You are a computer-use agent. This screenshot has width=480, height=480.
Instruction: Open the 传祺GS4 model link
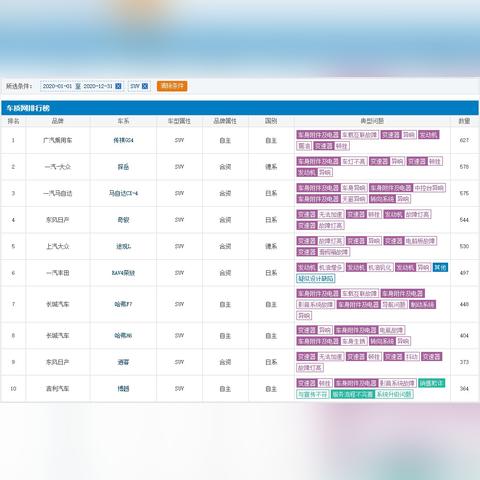pos(123,140)
